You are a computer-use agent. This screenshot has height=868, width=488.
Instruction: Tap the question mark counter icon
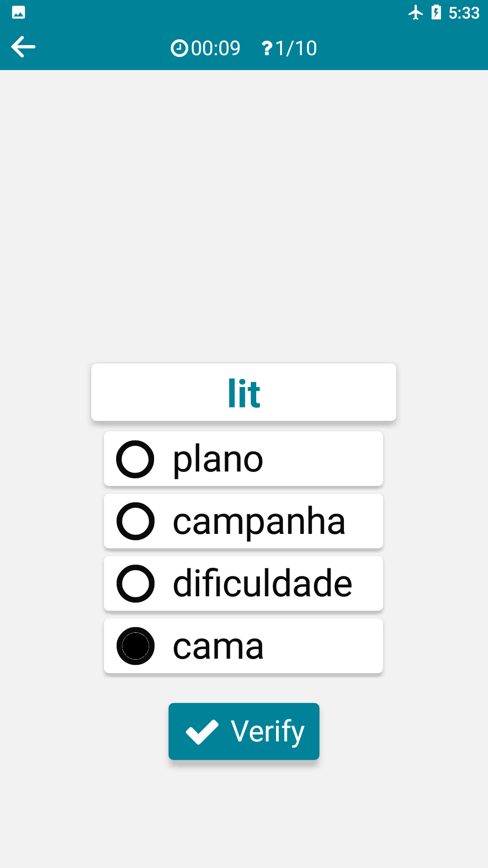(x=267, y=48)
